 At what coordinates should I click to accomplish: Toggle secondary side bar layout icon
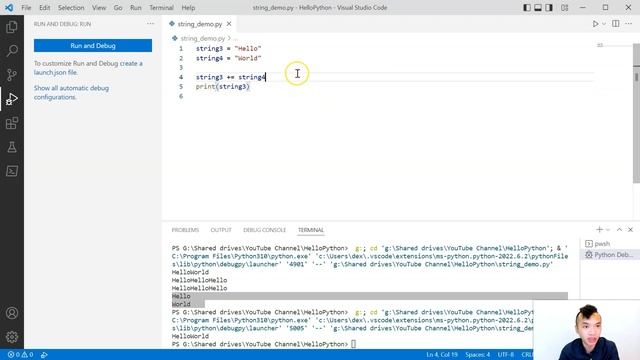click(549, 7)
